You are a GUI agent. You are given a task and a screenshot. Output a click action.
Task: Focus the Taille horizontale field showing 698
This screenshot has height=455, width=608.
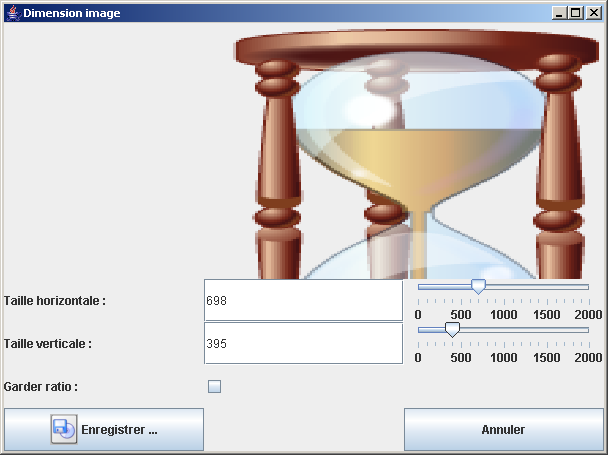click(302, 300)
